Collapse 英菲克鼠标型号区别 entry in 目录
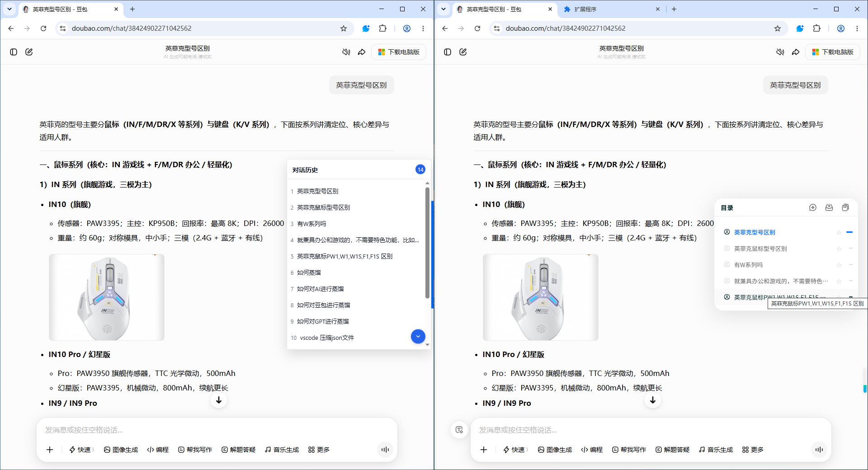The height and width of the screenshot is (470, 868). pyautogui.click(x=850, y=249)
